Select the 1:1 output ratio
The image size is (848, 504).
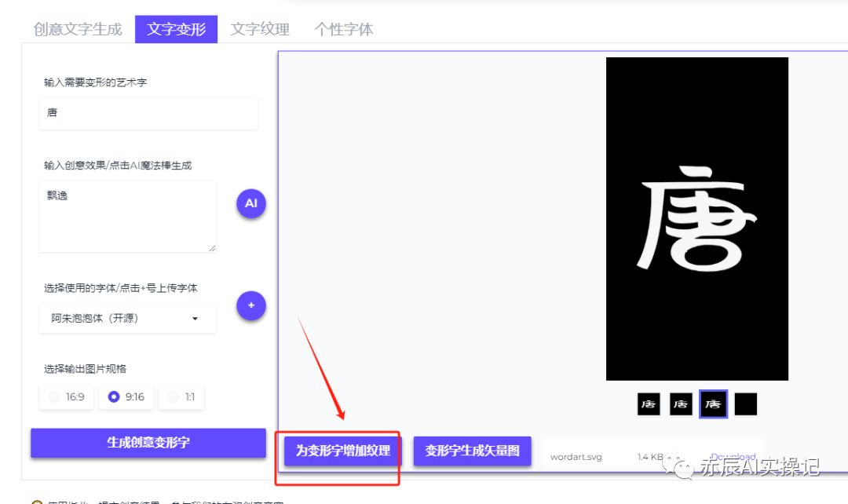181,397
